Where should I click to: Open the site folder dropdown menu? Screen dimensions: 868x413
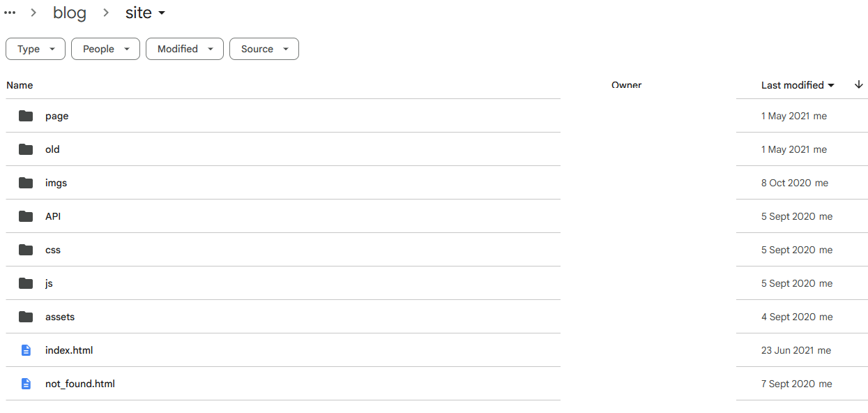coord(146,13)
